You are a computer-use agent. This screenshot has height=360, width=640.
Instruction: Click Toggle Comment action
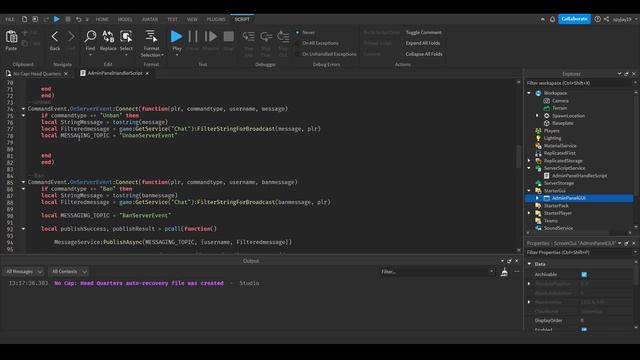(424, 32)
